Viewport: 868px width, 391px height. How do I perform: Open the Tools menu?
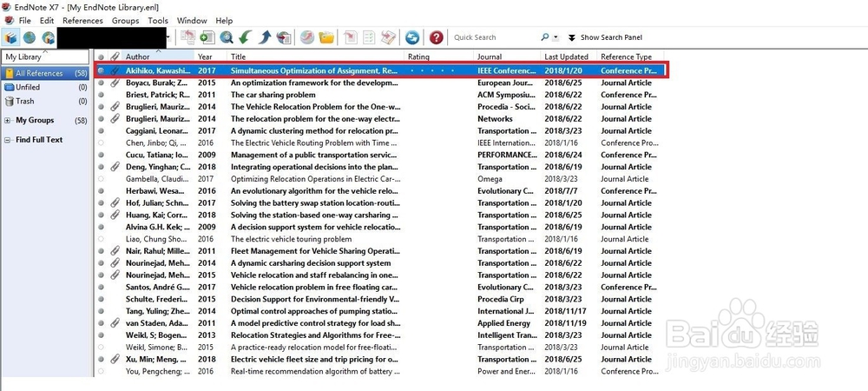point(158,21)
